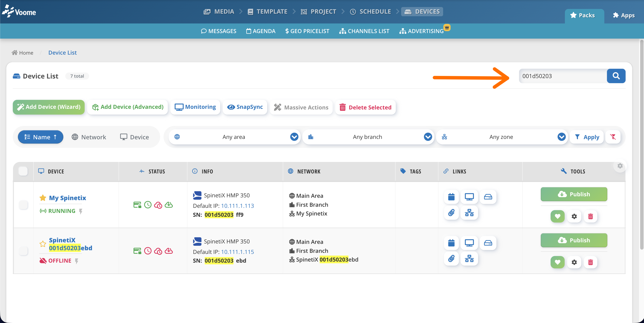This screenshot has width=644, height=323.
Task: Go to Home breadcrumb
Action: [23, 53]
